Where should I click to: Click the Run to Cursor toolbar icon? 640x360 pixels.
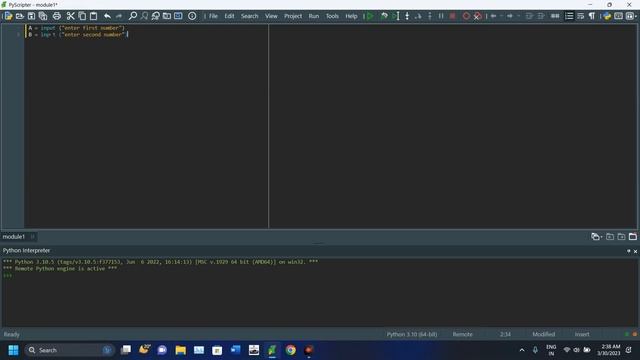[396, 16]
